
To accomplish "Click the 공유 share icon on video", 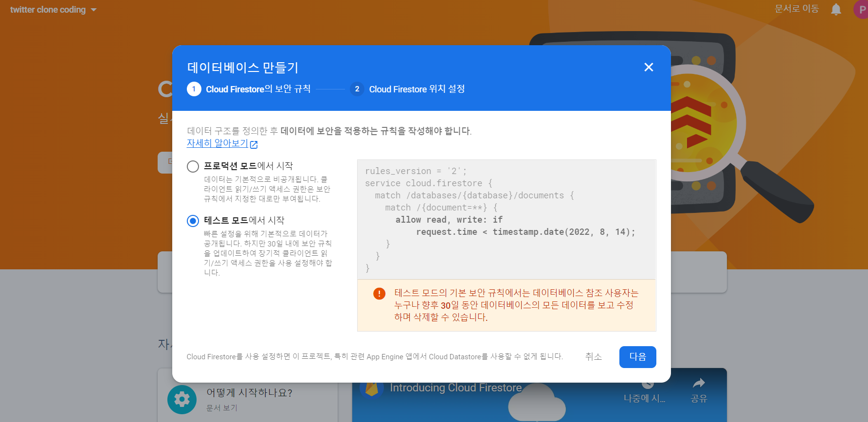I will click(699, 390).
